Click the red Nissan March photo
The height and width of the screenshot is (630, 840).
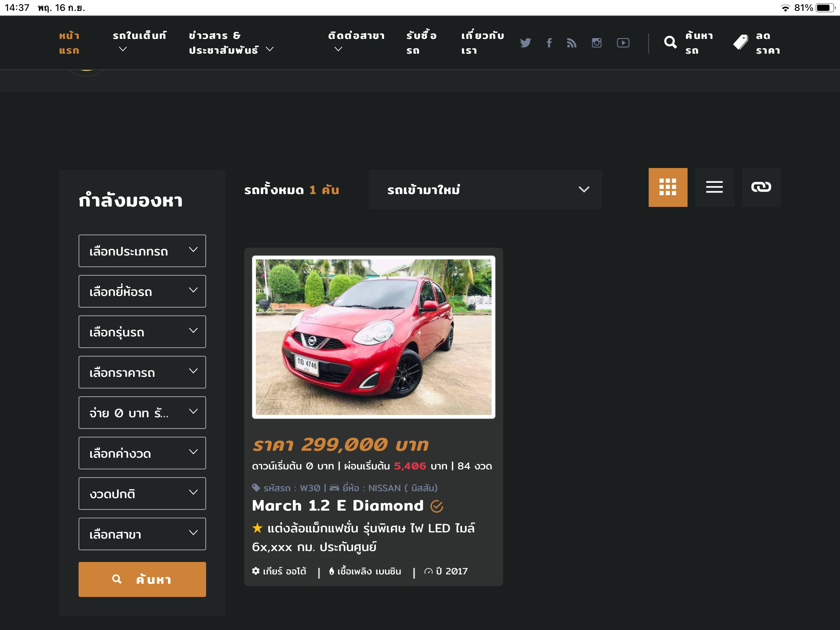pyautogui.click(x=373, y=337)
